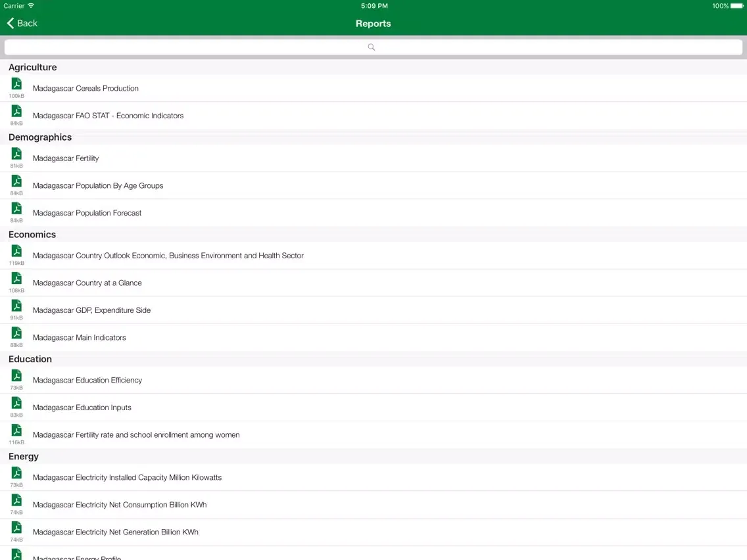747x560 pixels.
Task: Tap the 5:09 PM clock
Action: coord(374,6)
